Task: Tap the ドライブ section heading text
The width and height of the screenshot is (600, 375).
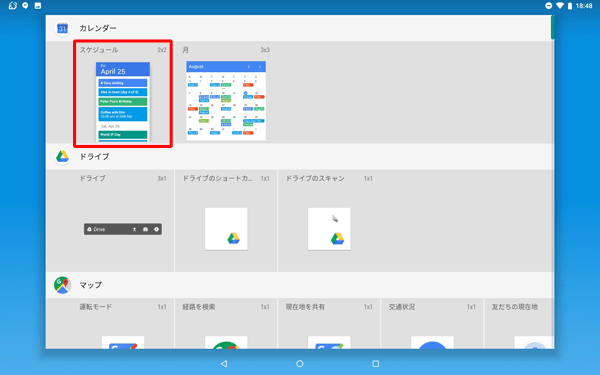Action: 94,157
